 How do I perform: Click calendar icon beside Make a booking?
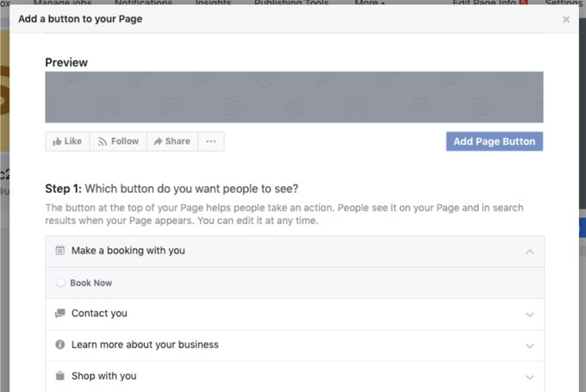(60, 251)
